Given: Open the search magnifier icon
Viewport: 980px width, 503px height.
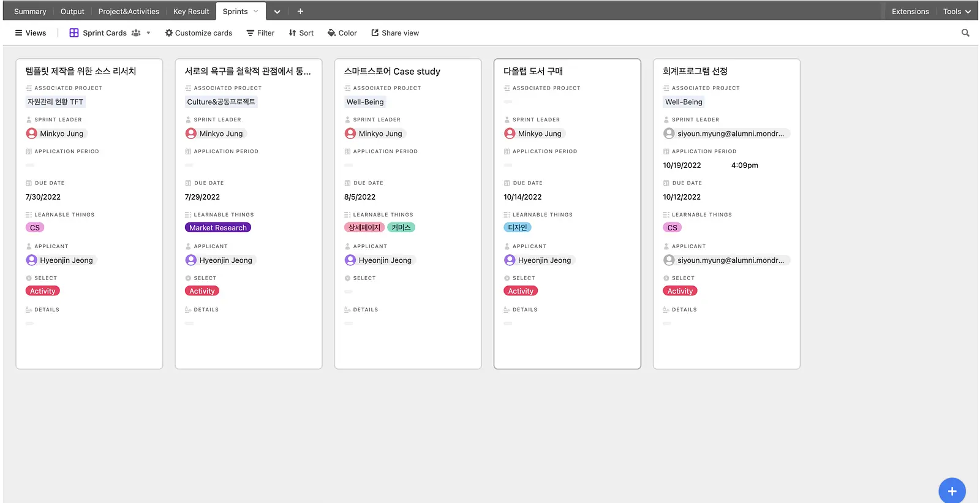Looking at the screenshot, I should tap(965, 33).
